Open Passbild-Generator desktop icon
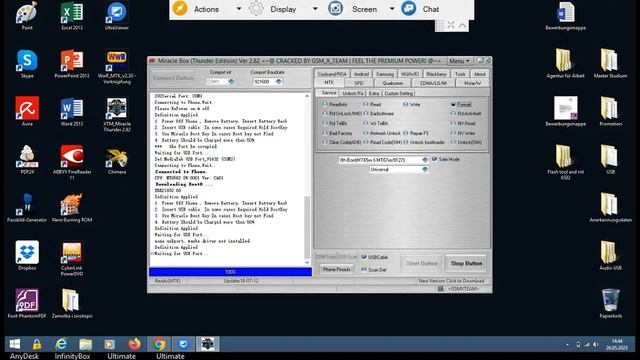The image size is (640, 360). pos(27,208)
